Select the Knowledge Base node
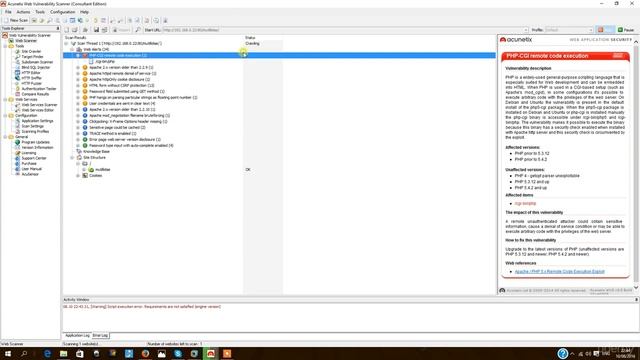The height and width of the screenshot is (360, 640). [96, 151]
